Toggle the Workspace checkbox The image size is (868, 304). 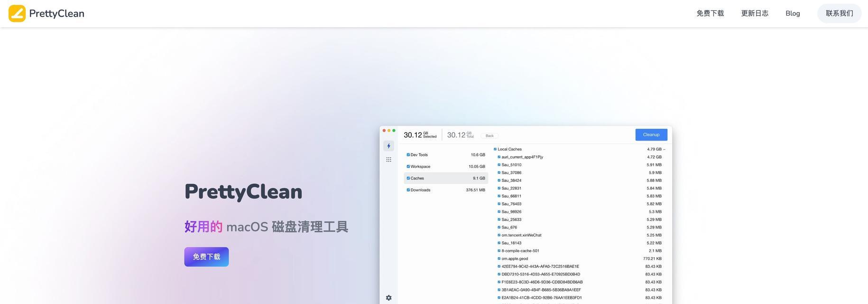click(408, 166)
